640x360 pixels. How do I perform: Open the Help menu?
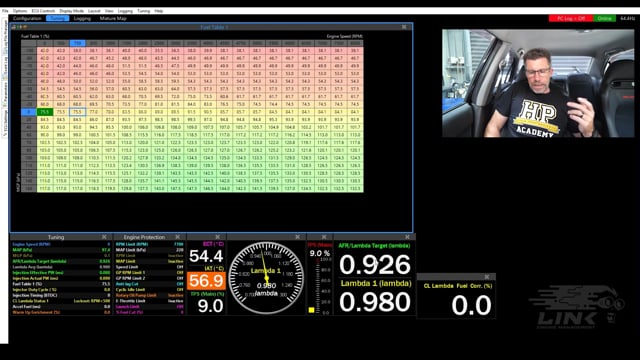point(159,11)
